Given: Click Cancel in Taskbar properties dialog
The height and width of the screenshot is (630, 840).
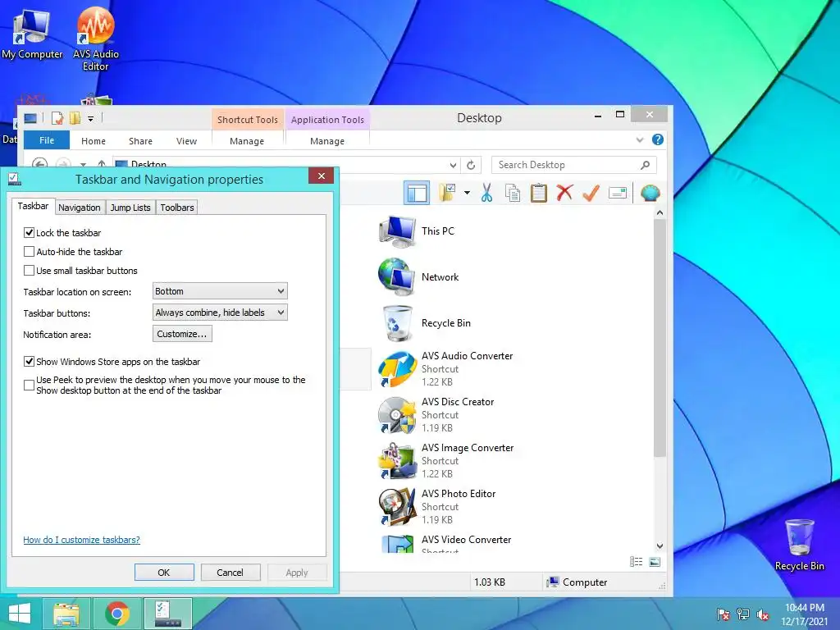Looking at the screenshot, I should [x=230, y=572].
